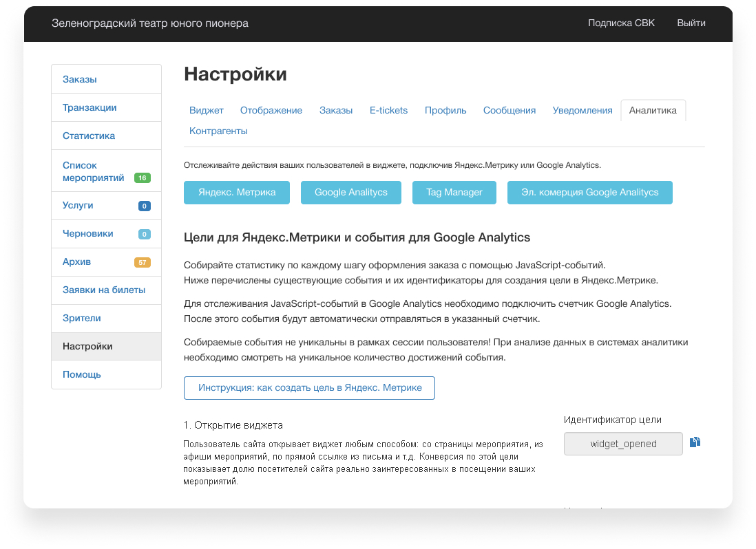Select the Аналитика tab
The height and width of the screenshot is (549, 756).
coord(653,110)
